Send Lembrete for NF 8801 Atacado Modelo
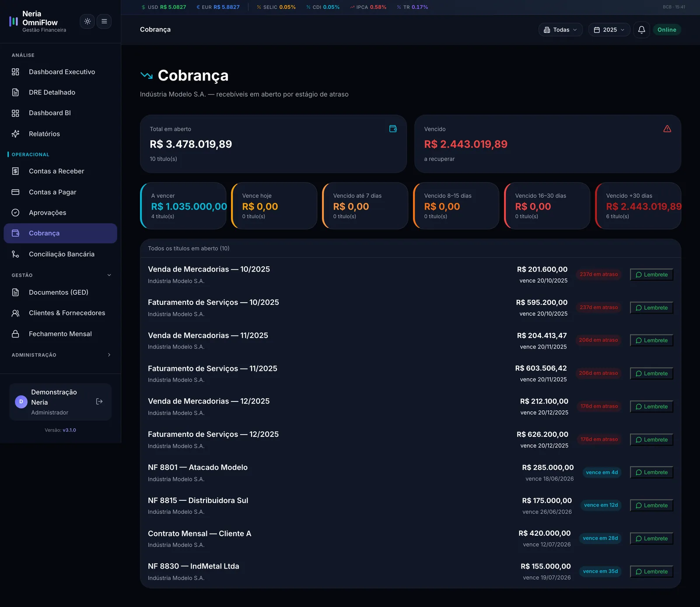The width and height of the screenshot is (700, 607). (651, 472)
